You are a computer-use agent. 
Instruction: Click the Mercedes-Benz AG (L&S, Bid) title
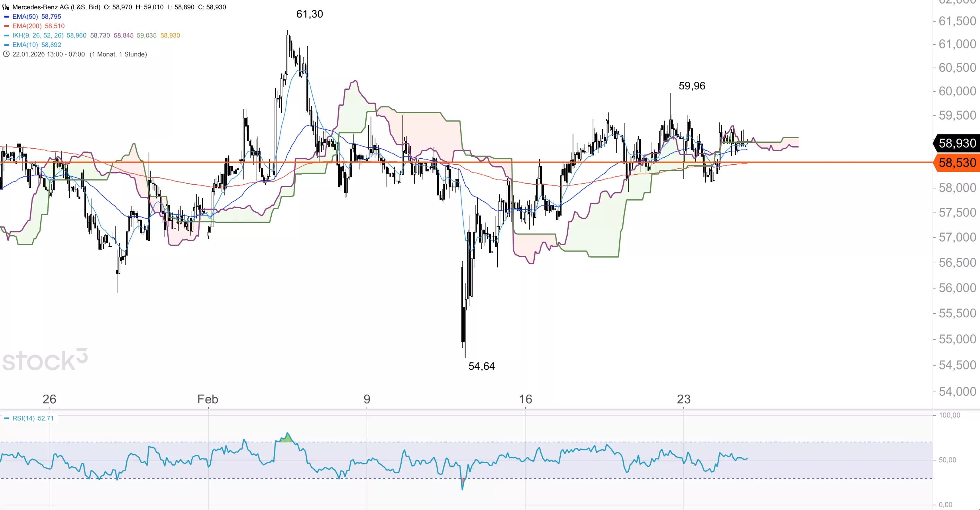pyautogui.click(x=56, y=7)
